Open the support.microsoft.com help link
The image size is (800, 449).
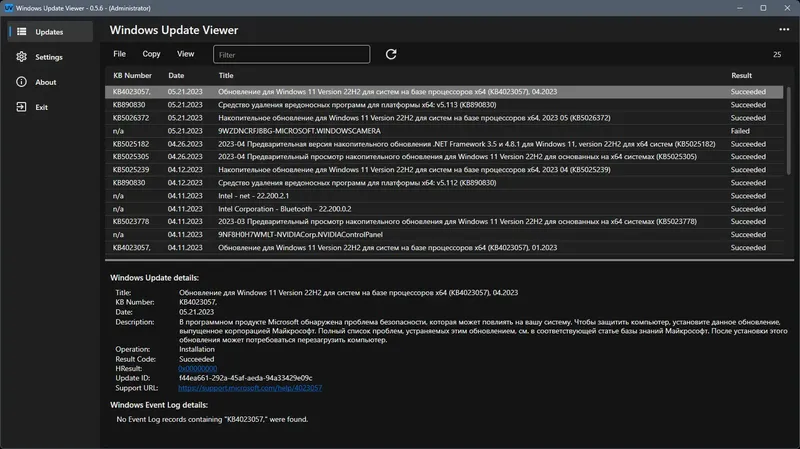tap(249, 386)
